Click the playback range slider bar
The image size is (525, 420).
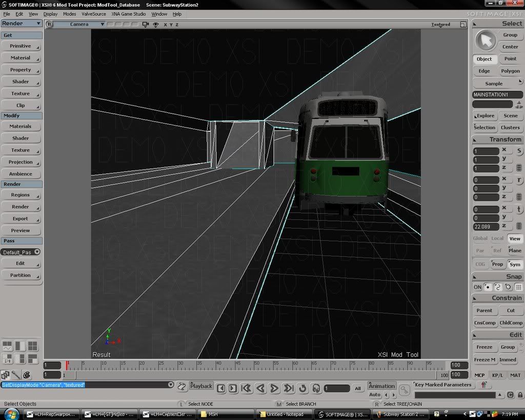pos(256,375)
